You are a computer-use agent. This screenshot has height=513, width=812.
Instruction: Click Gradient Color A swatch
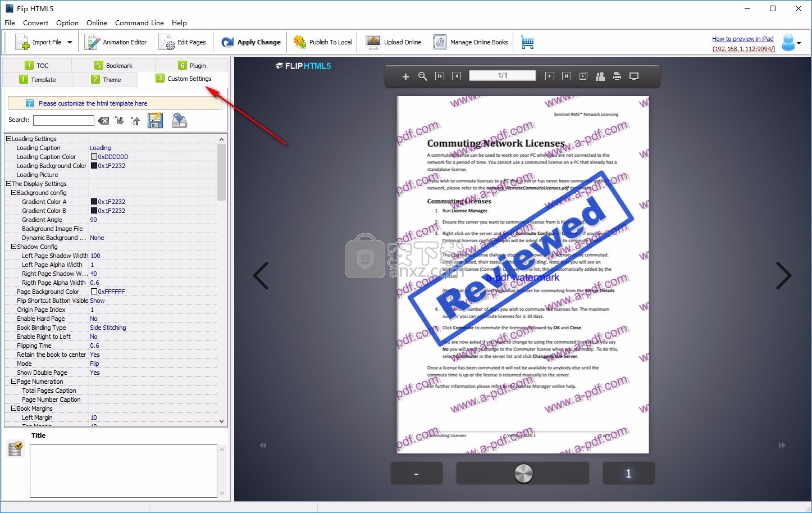click(94, 202)
